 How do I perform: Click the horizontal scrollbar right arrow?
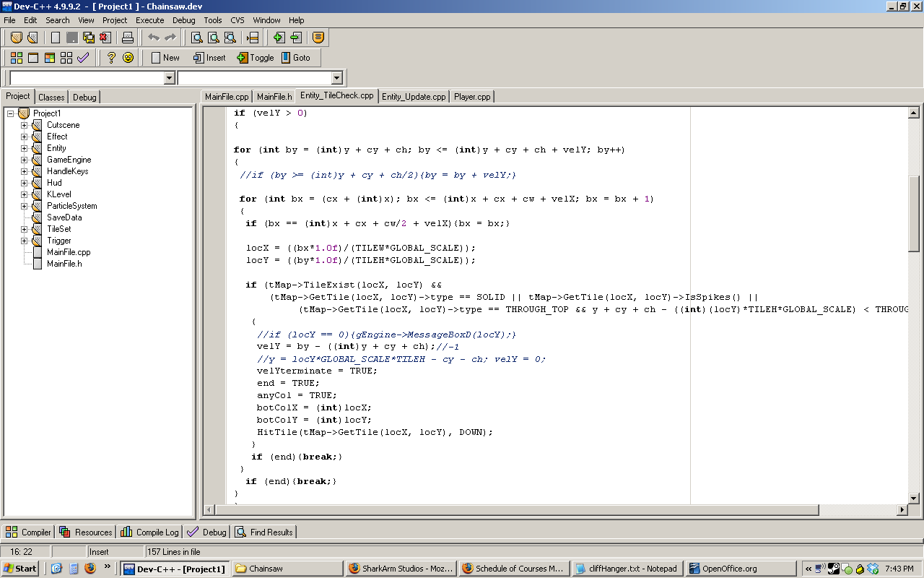pyautogui.click(x=902, y=510)
